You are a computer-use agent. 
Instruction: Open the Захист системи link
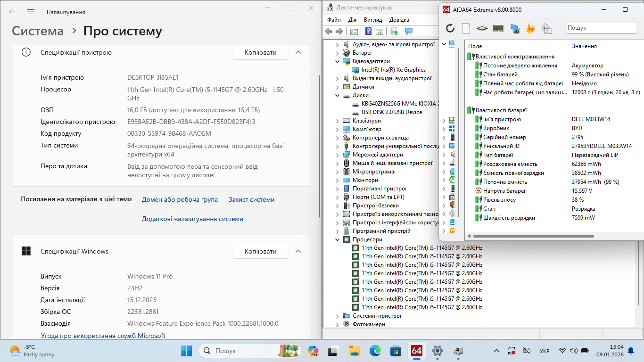251,199
